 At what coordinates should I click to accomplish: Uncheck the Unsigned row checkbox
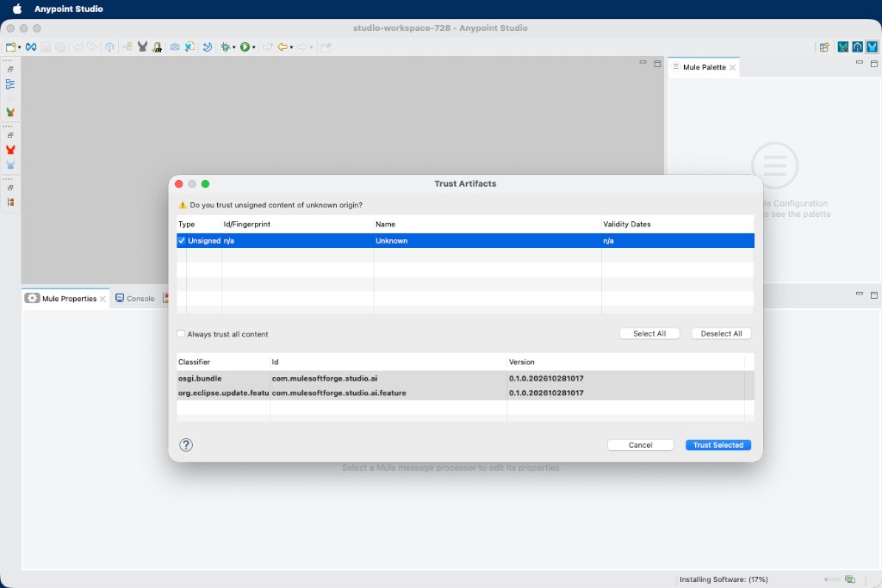[x=182, y=240]
